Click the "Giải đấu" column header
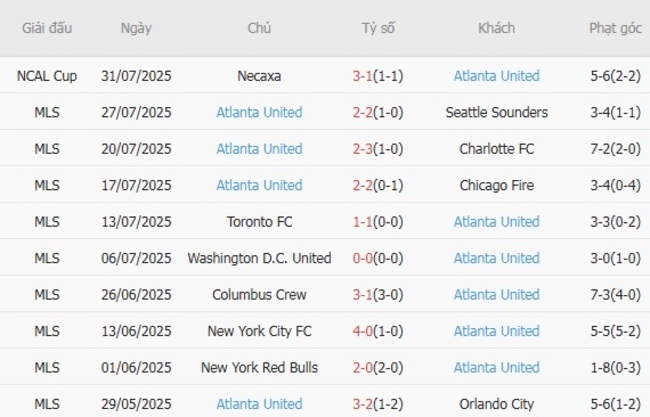 [47, 28]
